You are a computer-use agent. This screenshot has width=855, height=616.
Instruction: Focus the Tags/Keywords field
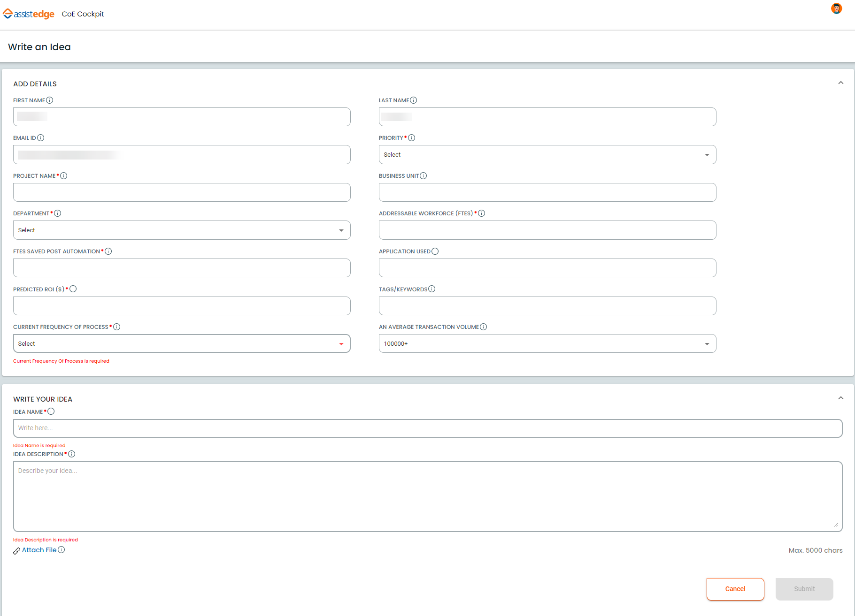click(x=547, y=306)
